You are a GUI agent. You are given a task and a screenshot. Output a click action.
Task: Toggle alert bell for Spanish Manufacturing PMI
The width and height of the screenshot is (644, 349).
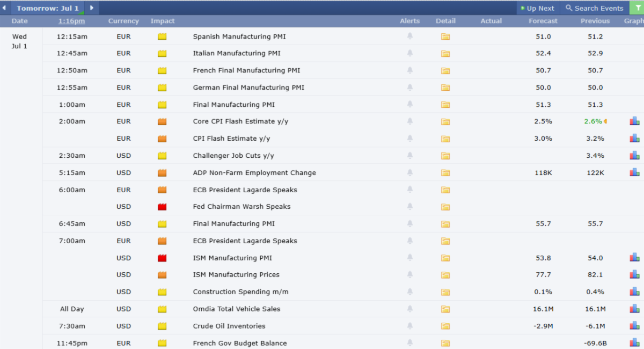coord(410,36)
